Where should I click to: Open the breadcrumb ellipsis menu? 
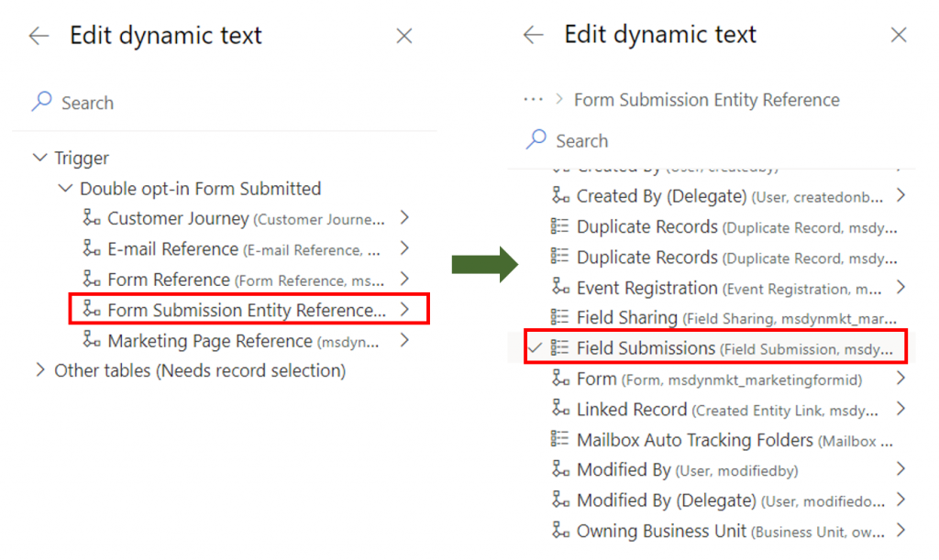coord(536,100)
